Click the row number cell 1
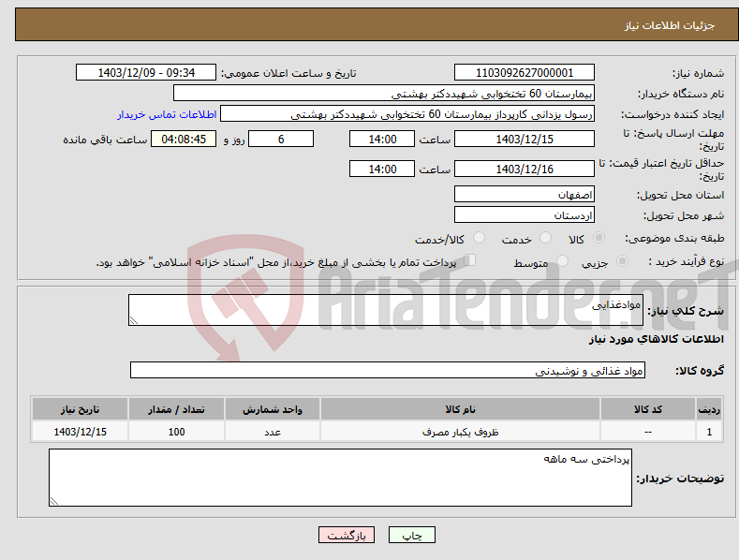This screenshot has width=739, height=560. [x=709, y=432]
